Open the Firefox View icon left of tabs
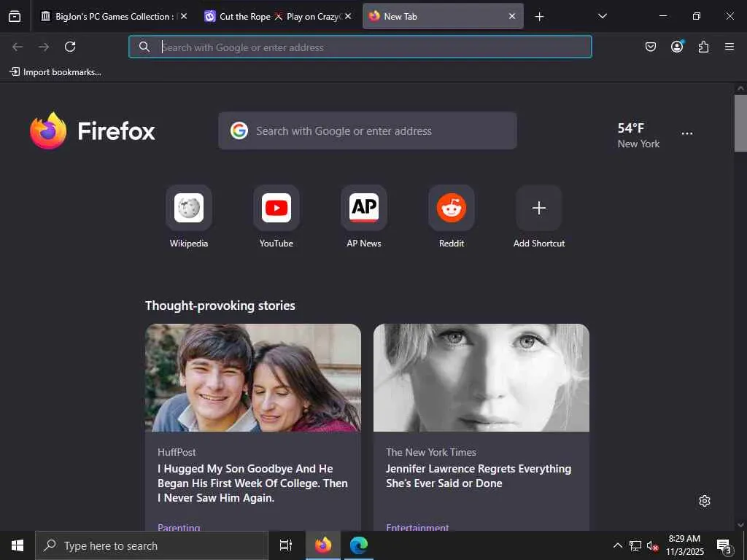The image size is (747, 560). pos(15,16)
